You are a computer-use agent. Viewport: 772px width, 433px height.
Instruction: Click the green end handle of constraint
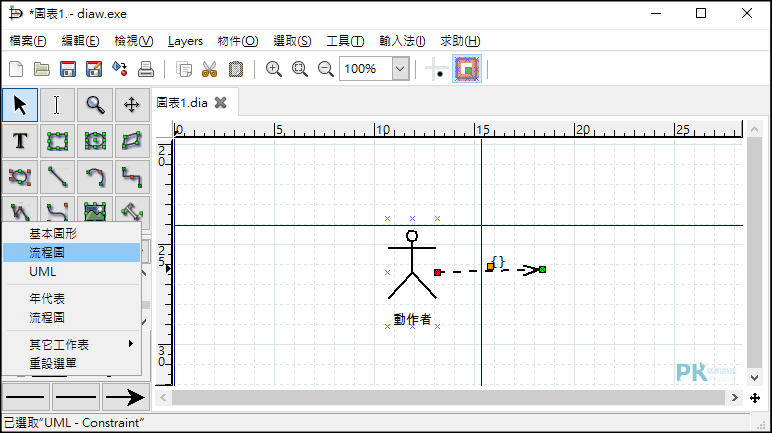(x=543, y=269)
